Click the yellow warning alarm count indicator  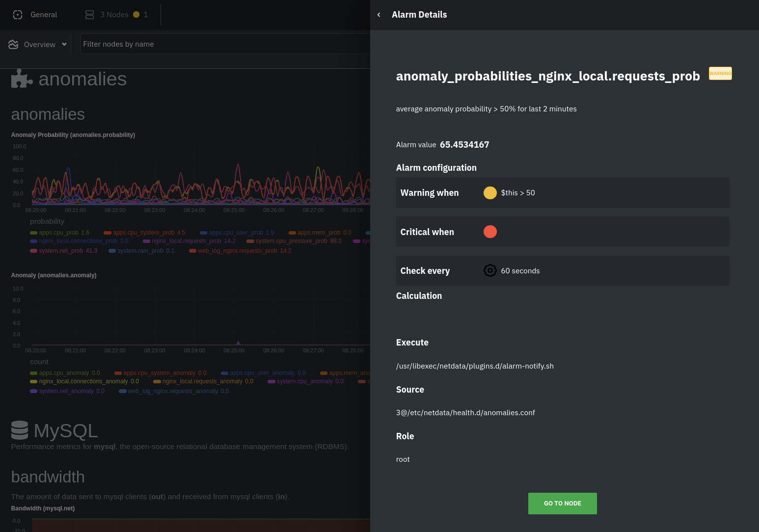click(x=136, y=15)
